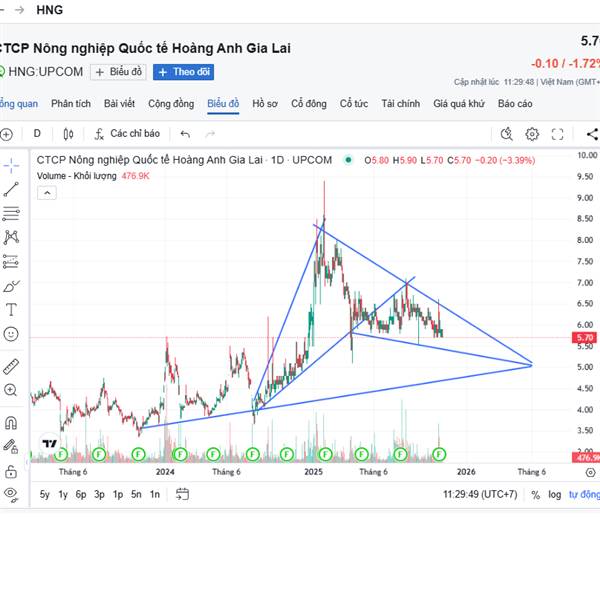Select the brush drawing tool

pos(11,286)
